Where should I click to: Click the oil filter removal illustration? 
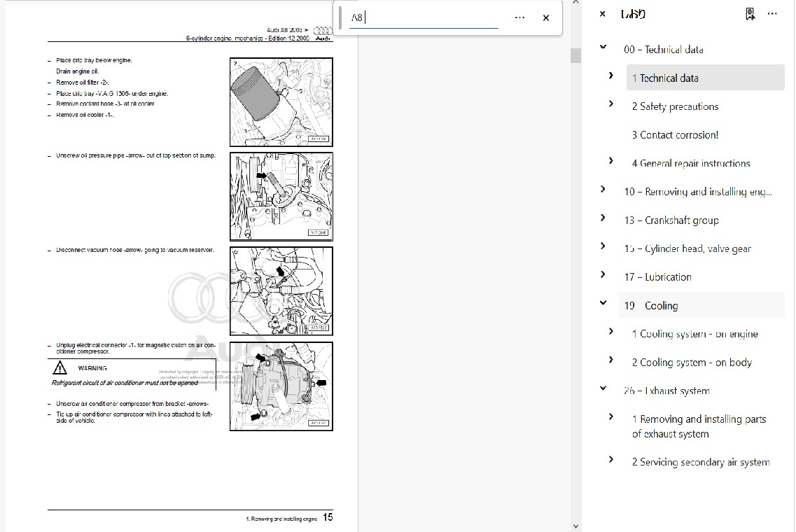pyautogui.click(x=281, y=102)
